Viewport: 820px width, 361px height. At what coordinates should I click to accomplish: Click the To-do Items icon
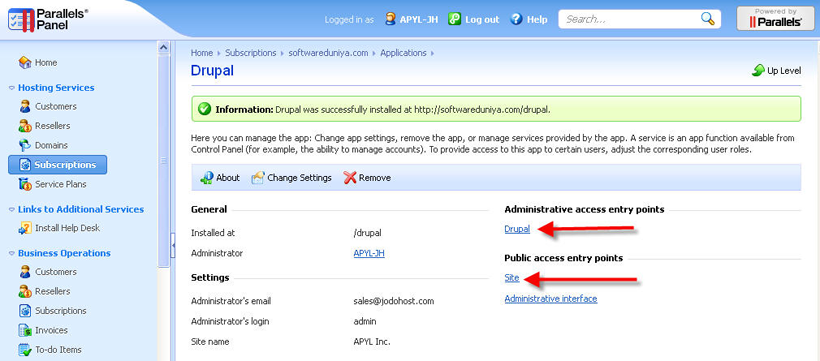pos(25,349)
